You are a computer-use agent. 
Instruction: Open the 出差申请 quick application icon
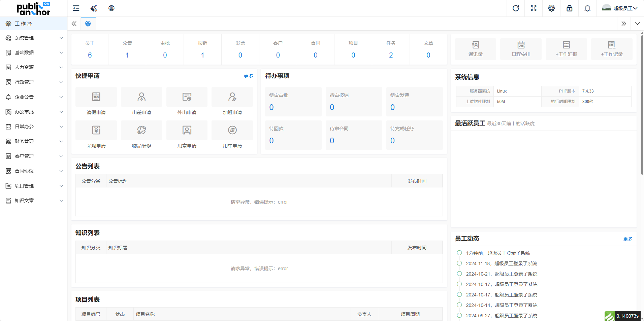point(141,97)
